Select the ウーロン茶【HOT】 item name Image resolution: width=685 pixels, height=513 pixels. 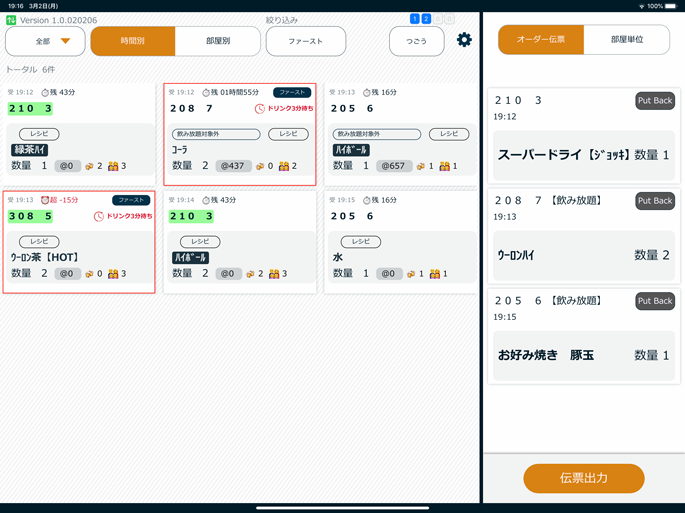point(45,257)
